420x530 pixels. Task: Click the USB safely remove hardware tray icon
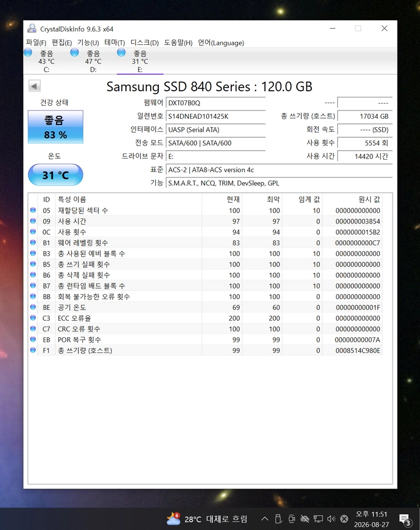[278, 519]
